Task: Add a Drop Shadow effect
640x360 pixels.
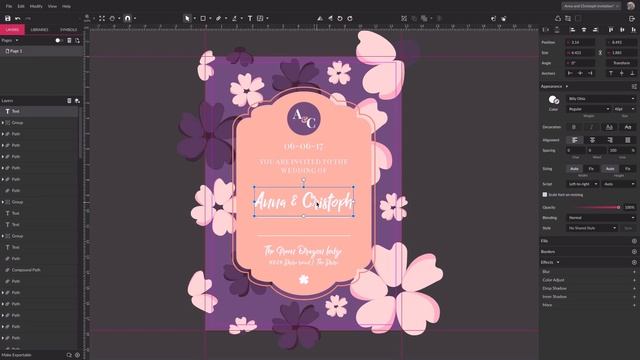Action: point(634,289)
